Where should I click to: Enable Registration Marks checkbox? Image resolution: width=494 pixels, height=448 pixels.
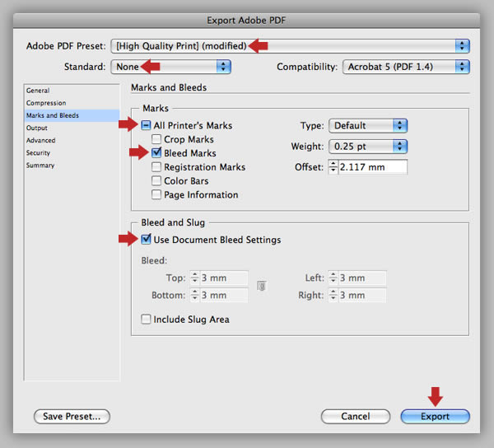point(156,166)
